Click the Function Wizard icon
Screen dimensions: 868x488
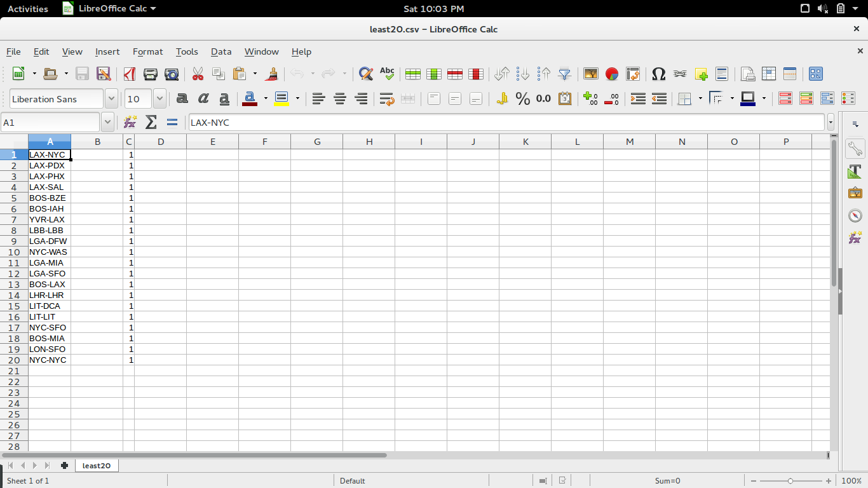point(130,122)
